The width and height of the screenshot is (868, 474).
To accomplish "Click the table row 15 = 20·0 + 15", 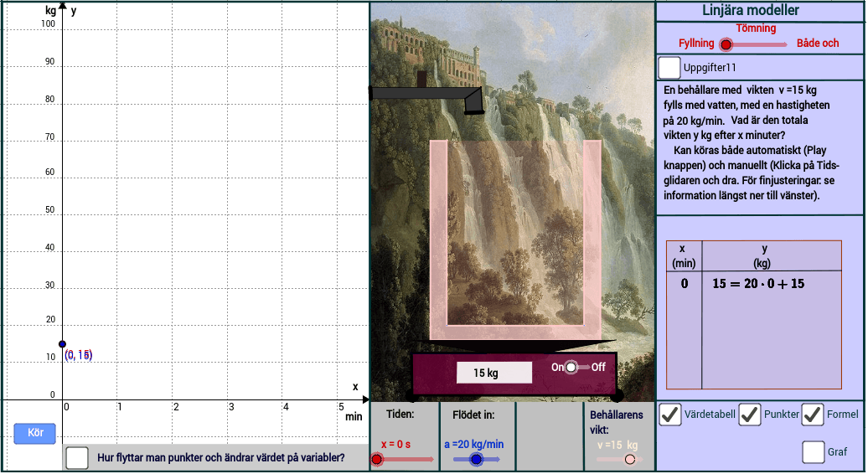I will click(758, 284).
